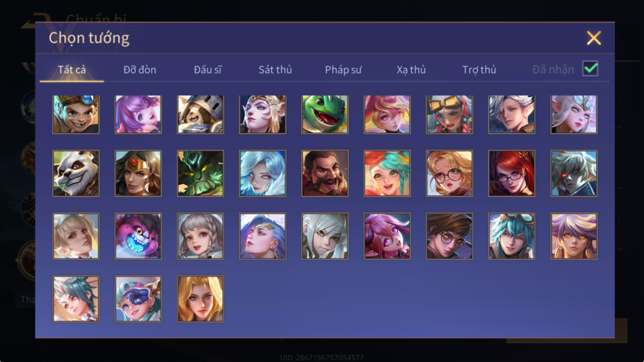Open the Đấu sĩ tab

208,70
